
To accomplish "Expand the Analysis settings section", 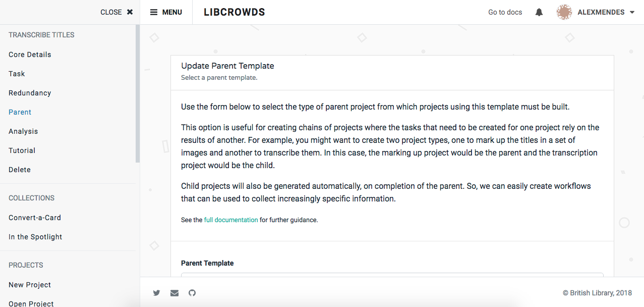I will click(x=23, y=131).
